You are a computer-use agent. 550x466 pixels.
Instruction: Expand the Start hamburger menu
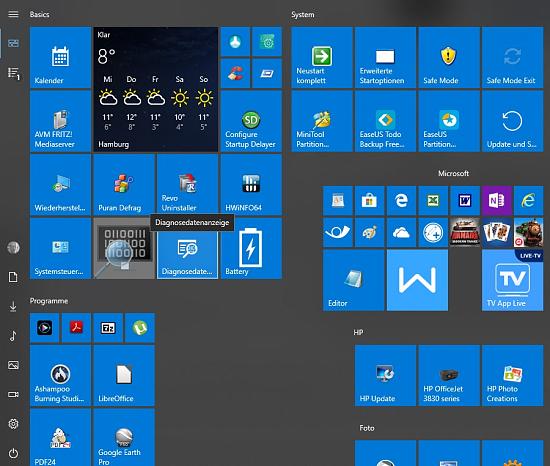(13, 14)
